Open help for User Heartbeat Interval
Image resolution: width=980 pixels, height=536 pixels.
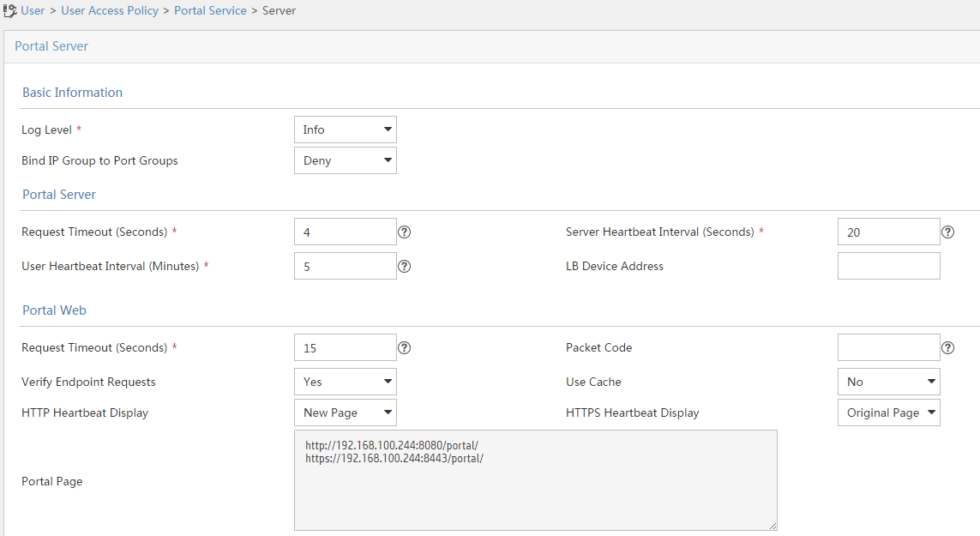click(404, 265)
